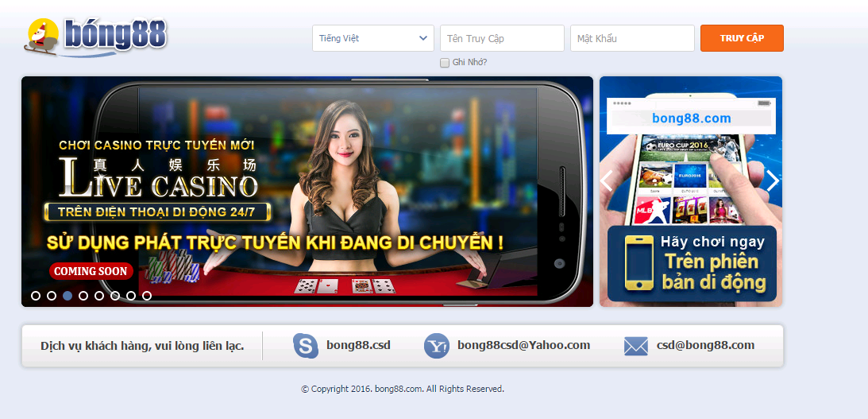Click the bóng88 logo

point(95,37)
